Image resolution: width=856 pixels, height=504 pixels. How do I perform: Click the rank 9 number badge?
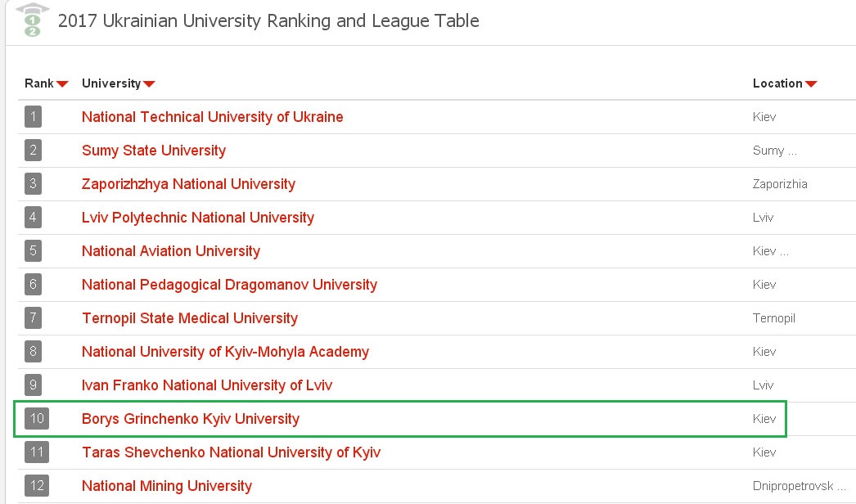pyautogui.click(x=33, y=385)
